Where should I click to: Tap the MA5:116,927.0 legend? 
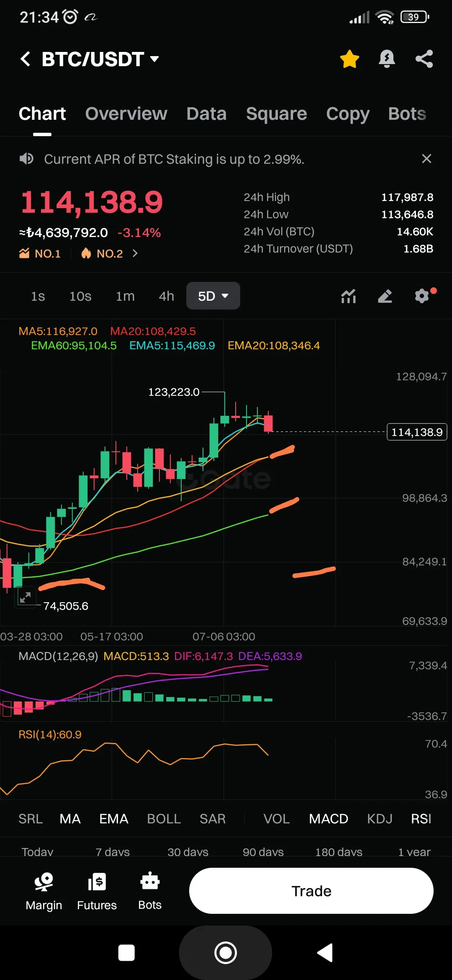click(x=58, y=331)
